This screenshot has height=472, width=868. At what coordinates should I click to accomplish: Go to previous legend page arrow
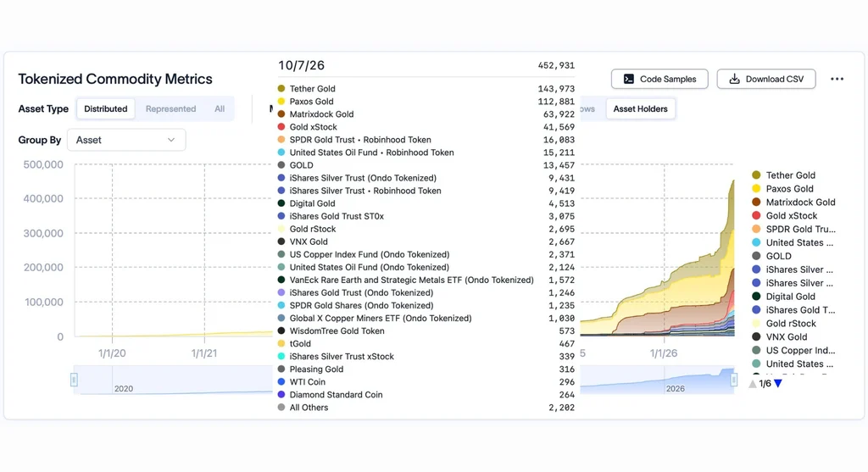coord(753,384)
